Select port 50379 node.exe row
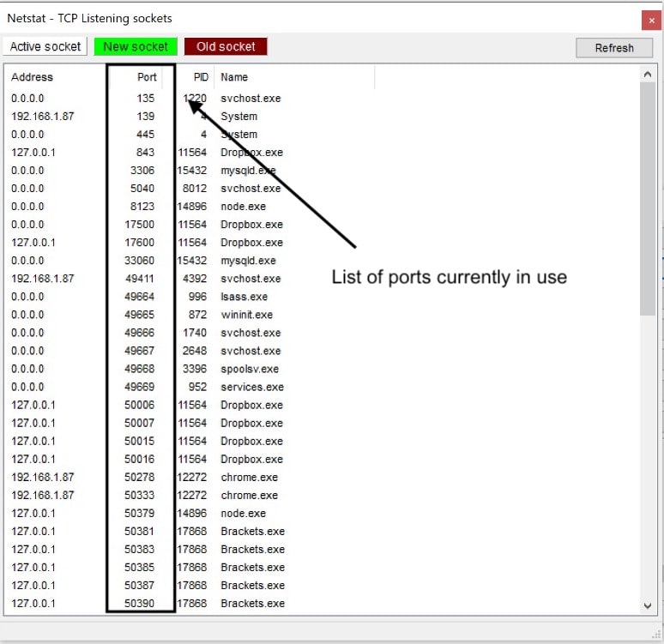The height and width of the screenshot is (644, 664). [146, 513]
